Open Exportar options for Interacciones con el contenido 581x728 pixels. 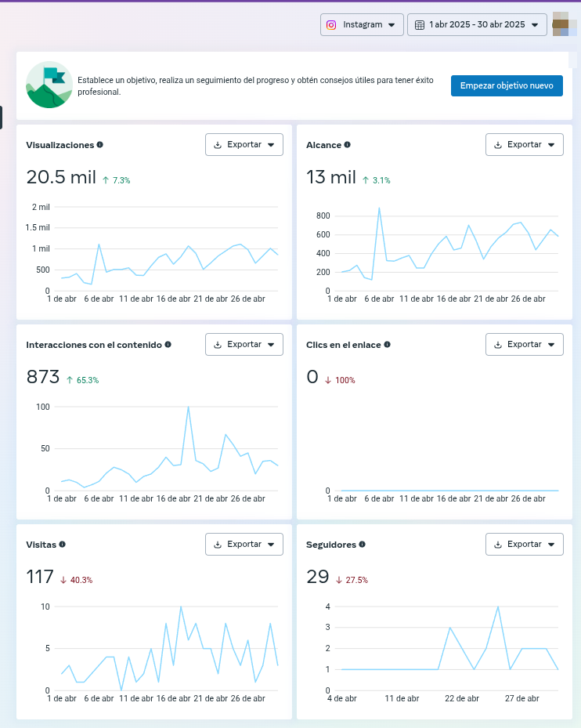point(244,345)
